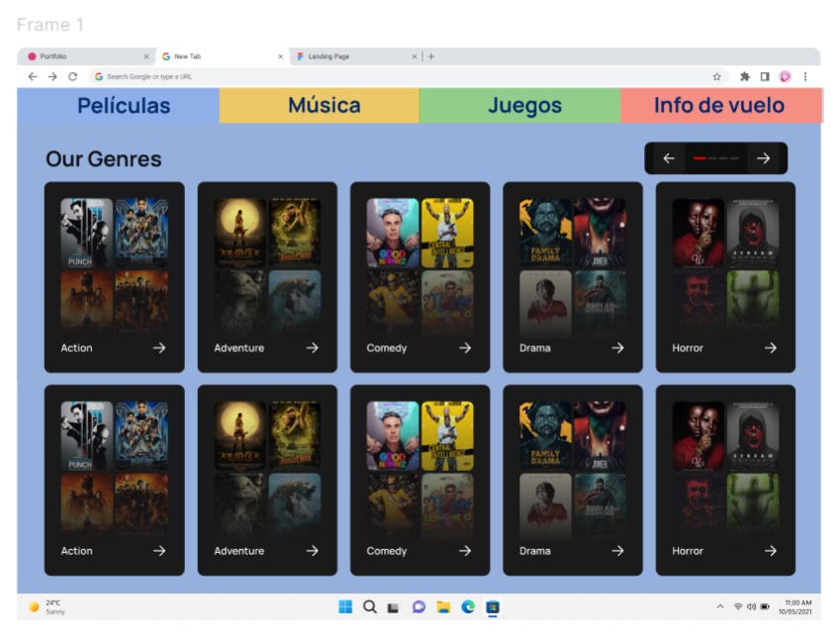Click the Our Genres heading
The image size is (835, 644).
coord(103,158)
